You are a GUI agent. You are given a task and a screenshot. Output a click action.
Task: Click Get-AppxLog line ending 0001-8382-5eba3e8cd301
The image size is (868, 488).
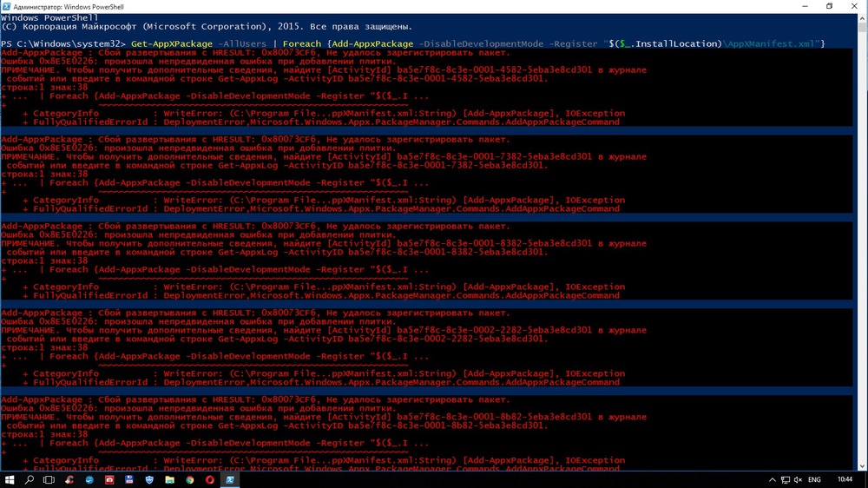tap(277, 252)
